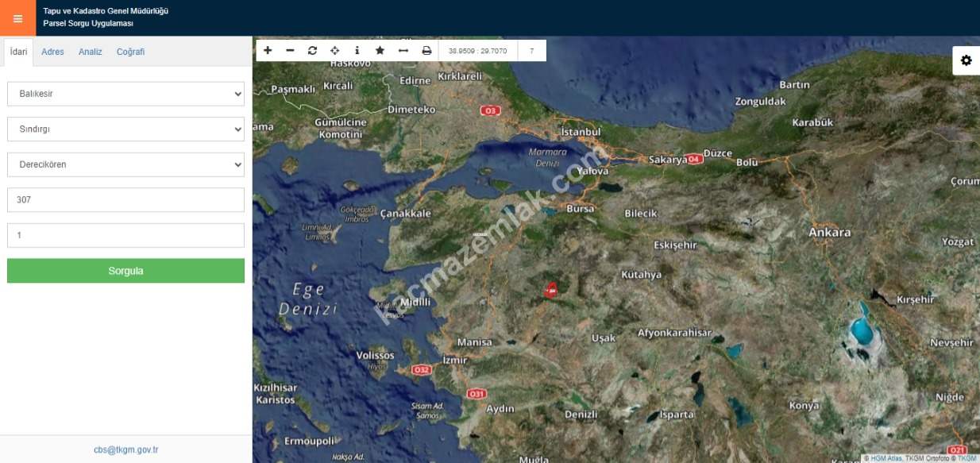Click the input field containing 307
Image resolution: width=980 pixels, height=463 pixels.
click(x=125, y=200)
